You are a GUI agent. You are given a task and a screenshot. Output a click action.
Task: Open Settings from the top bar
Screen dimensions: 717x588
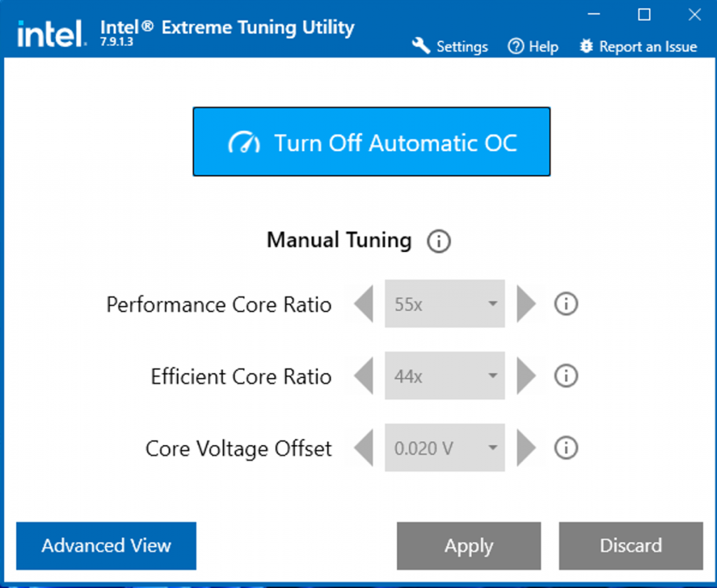pos(450,47)
